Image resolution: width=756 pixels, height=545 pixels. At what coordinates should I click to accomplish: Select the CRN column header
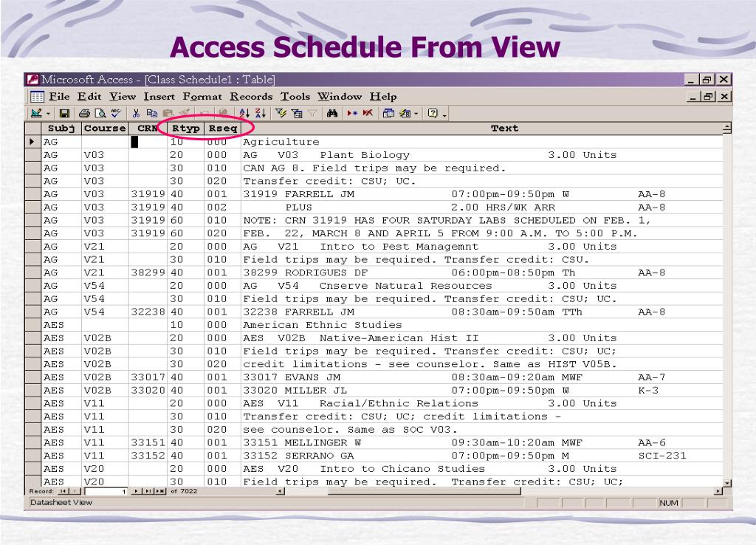148,128
